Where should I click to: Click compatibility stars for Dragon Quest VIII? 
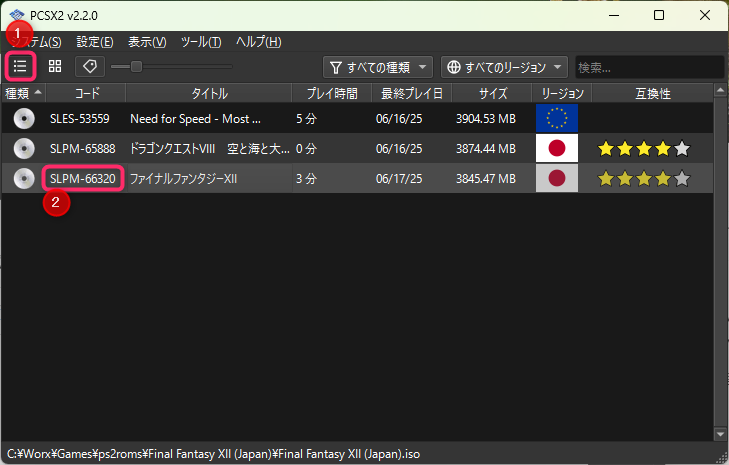point(644,149)
